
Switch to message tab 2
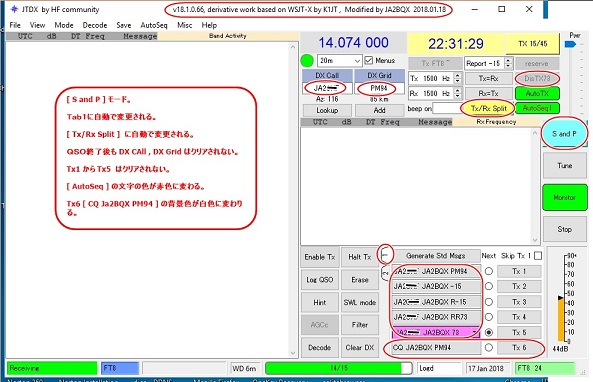pos(385,273)
